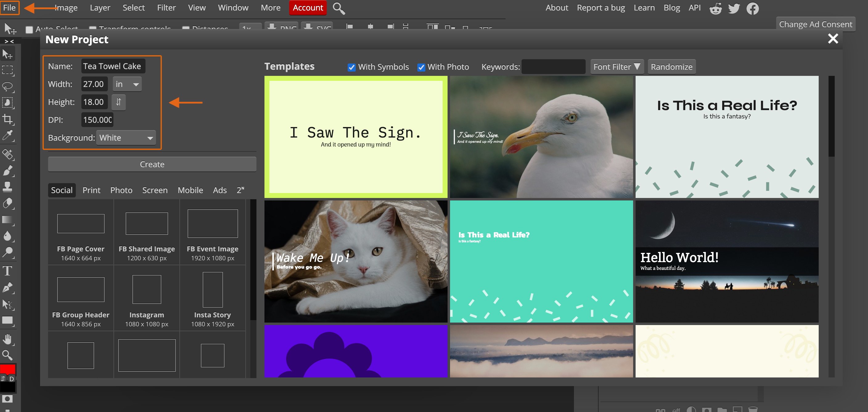Click the Keywords input field
Image resolution: width=868 pixels, height=412 pixels.
pos(553,67)
